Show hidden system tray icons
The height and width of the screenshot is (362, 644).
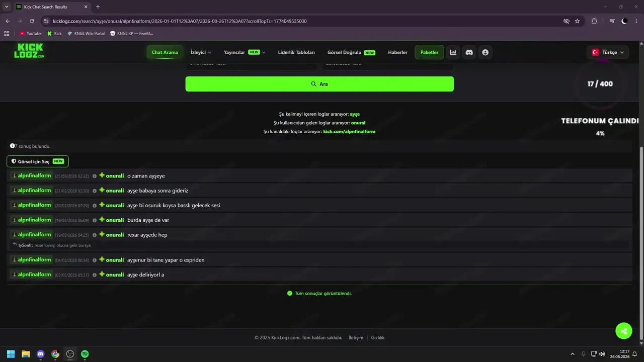click(x=572, y=354)
